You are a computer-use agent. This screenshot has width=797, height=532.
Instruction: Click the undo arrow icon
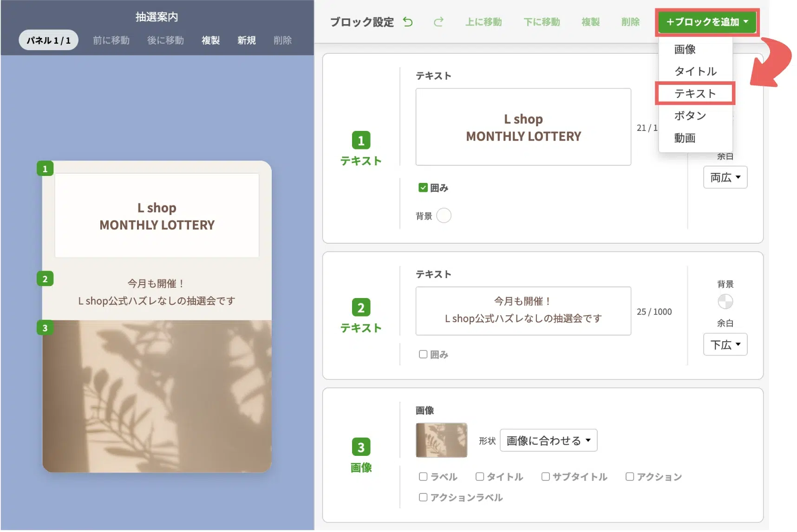407,22
